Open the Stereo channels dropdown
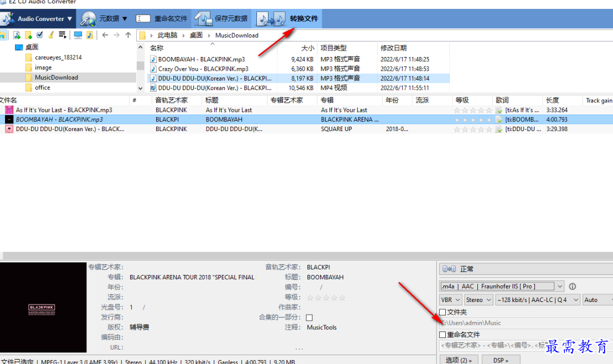 point(478,300)
